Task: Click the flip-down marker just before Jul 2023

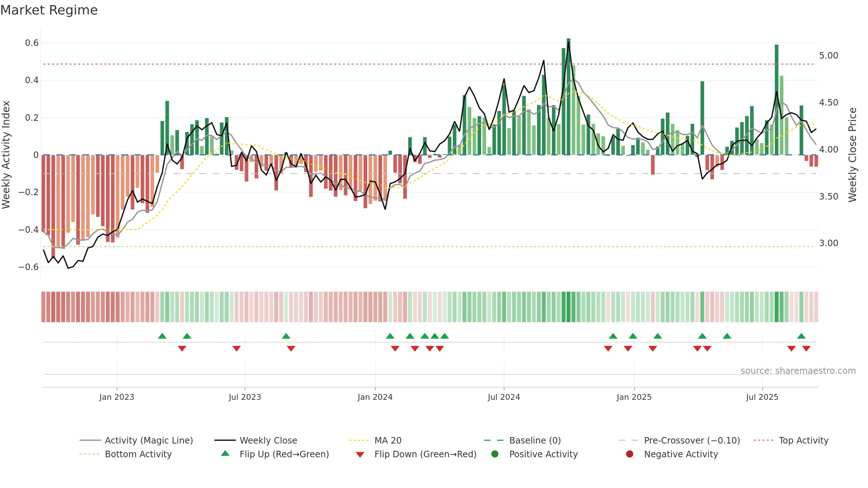Action: (x=237, y=348)
